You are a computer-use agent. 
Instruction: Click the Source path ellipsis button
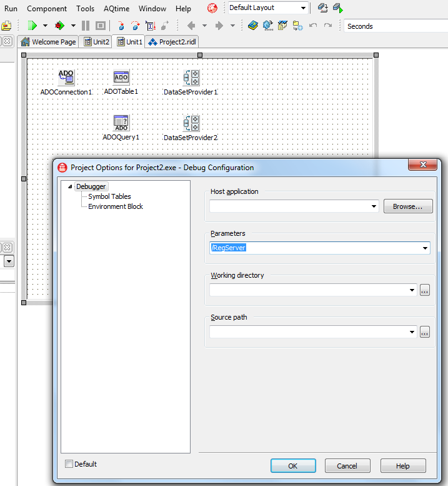425,332
